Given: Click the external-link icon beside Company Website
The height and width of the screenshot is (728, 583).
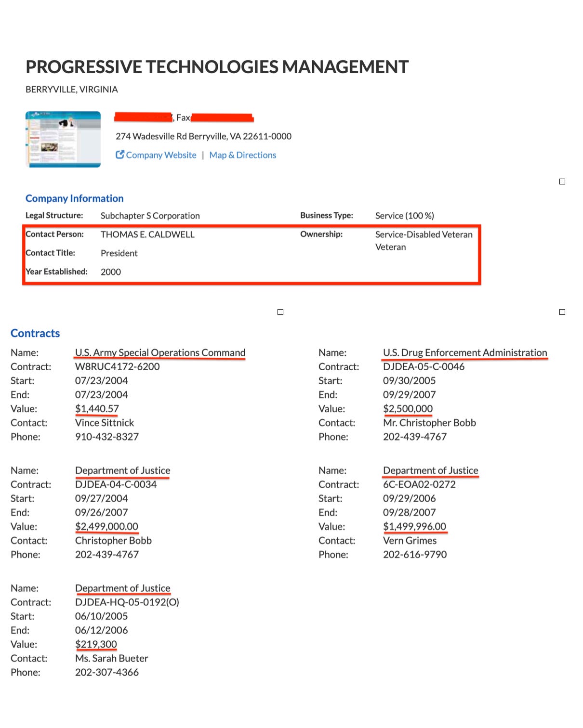Looking at the screenshot, I should [x=120, y=155].
